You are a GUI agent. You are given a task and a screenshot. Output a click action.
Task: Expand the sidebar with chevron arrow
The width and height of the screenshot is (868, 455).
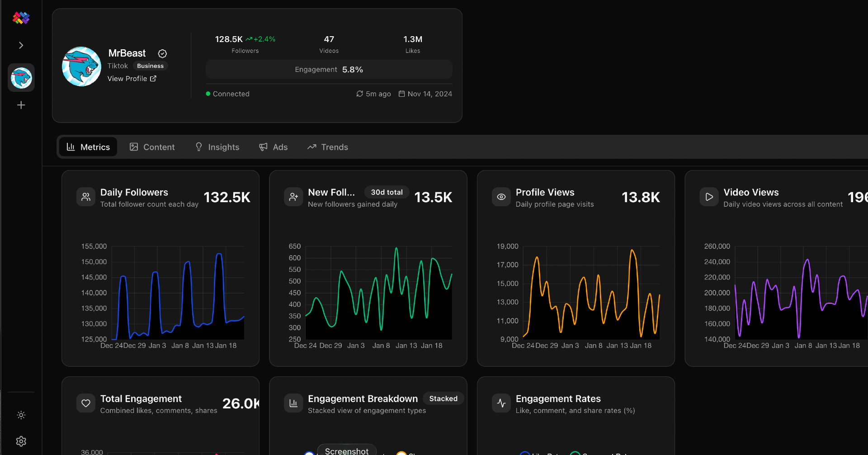(x=21, y=45)
